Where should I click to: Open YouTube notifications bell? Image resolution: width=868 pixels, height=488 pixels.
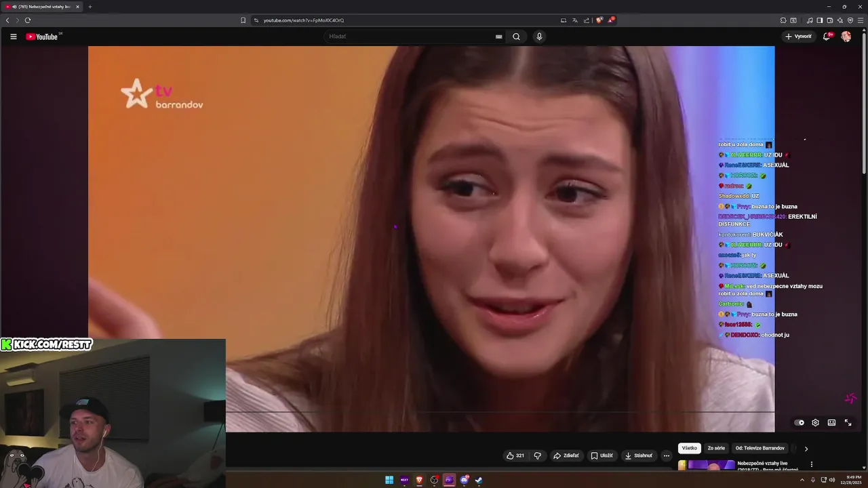827,37
